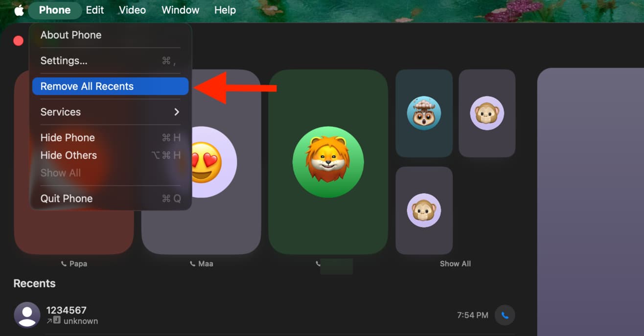The image size is (644, 336).
Task: Click the lower monkey Memoji avatar
Action: click(424, 210)
